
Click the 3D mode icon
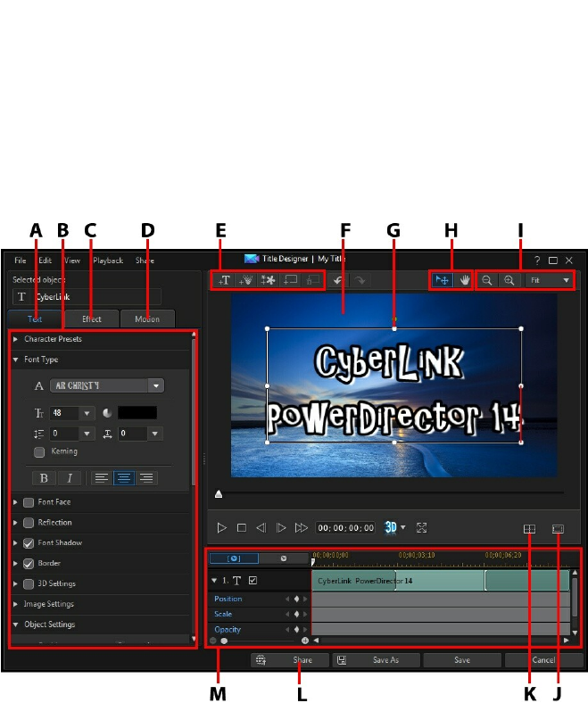pyautogui.click(x=390, y=527)
